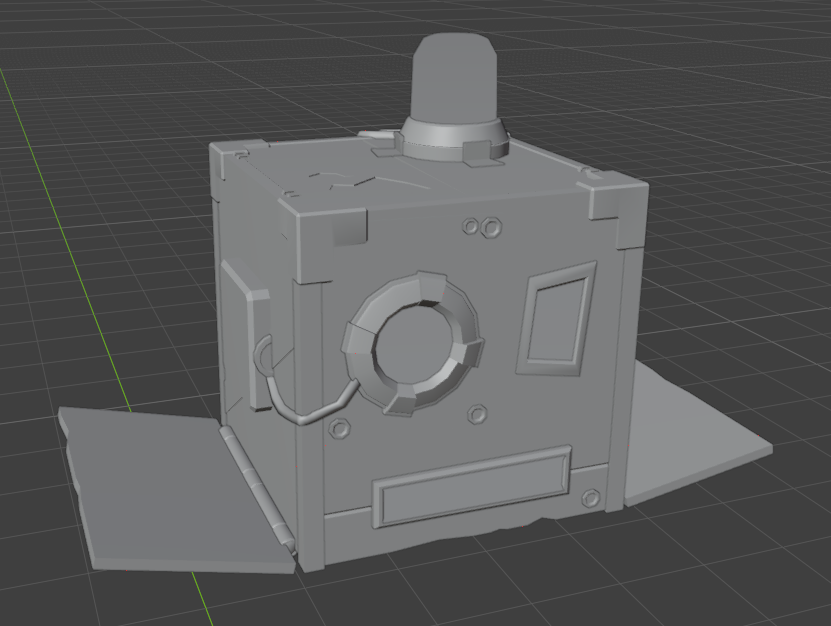The image size is (831, 626).
Task: Select the tilted rectangular frame on the front face
Action: [x=557, y=319]
